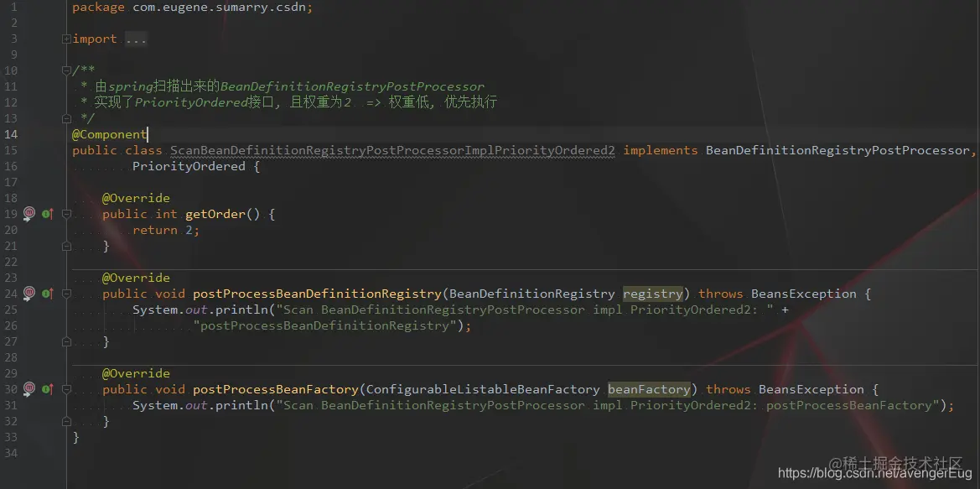
Task: Click BeansException on line 24
Action: tap(804, 294)
